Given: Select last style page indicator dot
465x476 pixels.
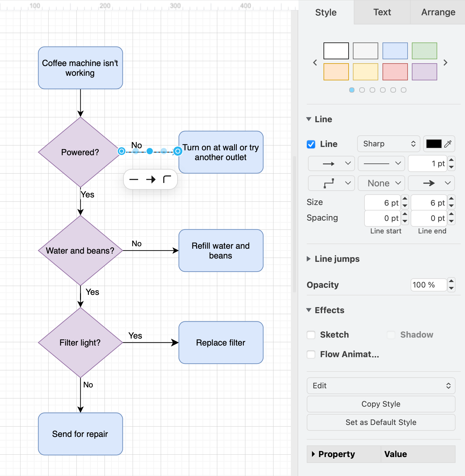Looking at the screenshot, I should point(404,90).
